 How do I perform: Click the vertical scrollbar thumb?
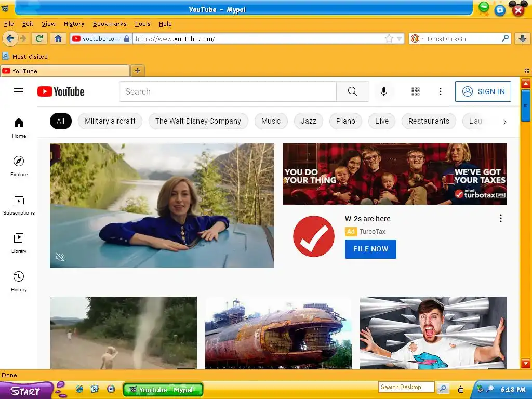(526, 105)
